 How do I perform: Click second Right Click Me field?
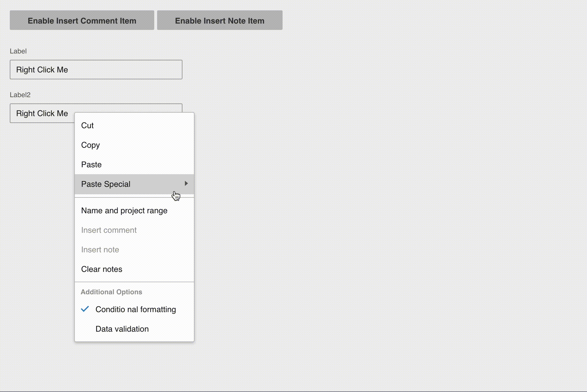(42, 114)
